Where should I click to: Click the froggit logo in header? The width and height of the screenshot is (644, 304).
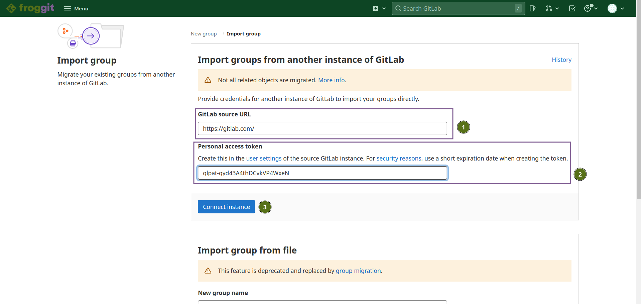coord(30,8)
